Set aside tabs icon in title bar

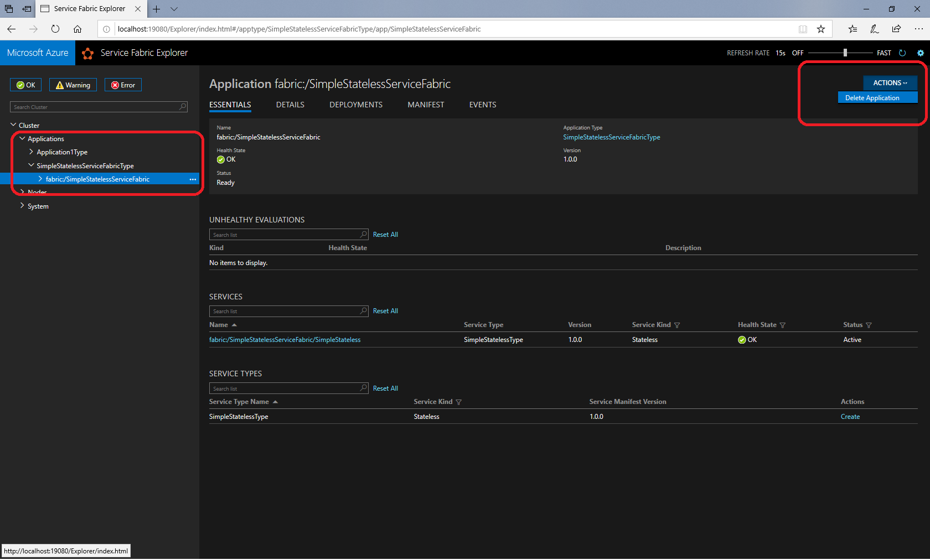[x=27, y=9]
